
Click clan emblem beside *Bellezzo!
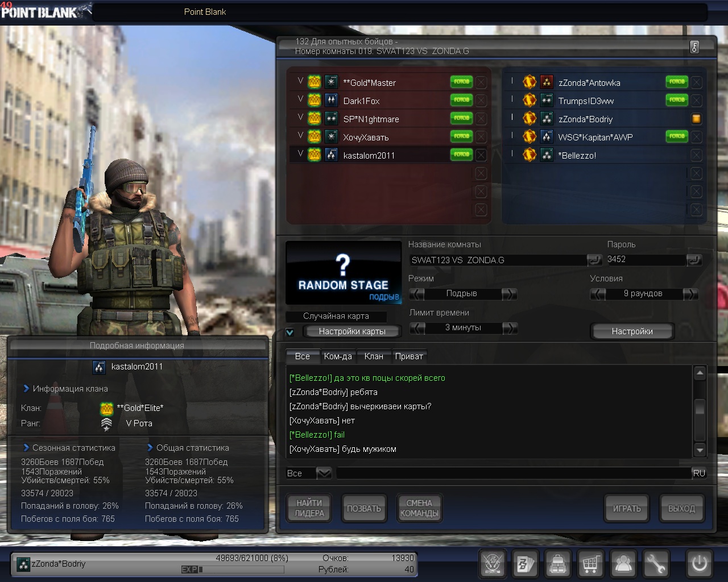pos(530,155)
